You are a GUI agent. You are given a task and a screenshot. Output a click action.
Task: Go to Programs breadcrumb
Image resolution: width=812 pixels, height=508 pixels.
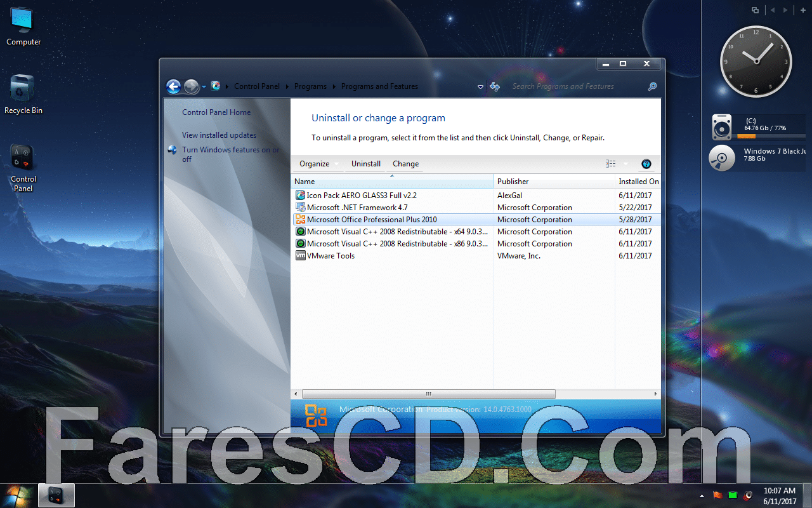point(310,86)
